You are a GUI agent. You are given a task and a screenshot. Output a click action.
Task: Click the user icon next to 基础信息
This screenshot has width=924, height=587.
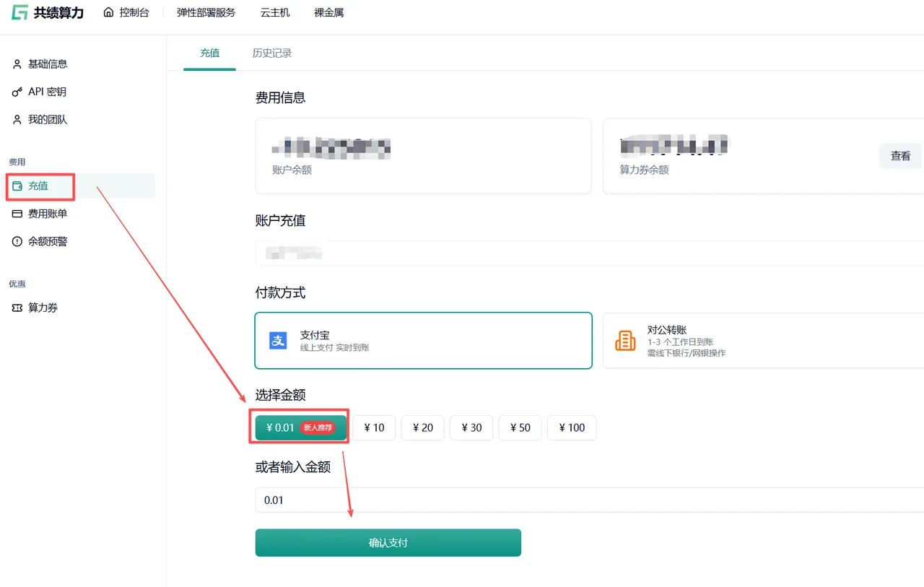(17, 64)
